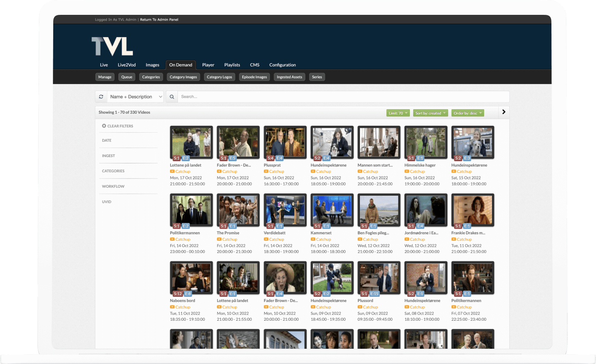This screenshot has width=596, height=364.
Task: Switch to the Live2Vod tab
Action: (x=127, y=65)
